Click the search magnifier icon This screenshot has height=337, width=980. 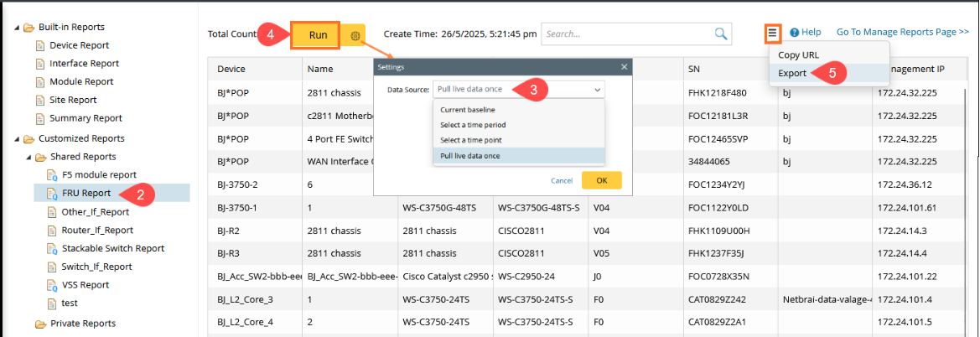[x=721, y=34]
